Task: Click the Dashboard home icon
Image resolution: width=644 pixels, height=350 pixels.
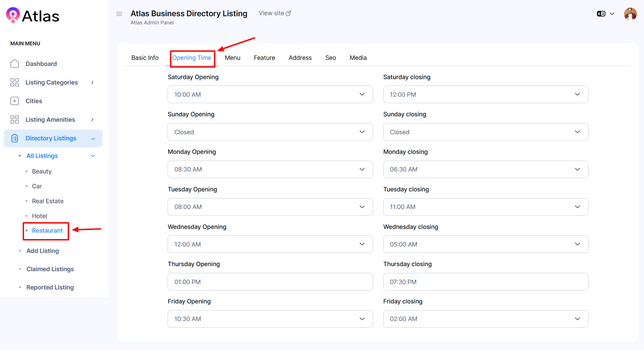Action: (x=15, y=64)
